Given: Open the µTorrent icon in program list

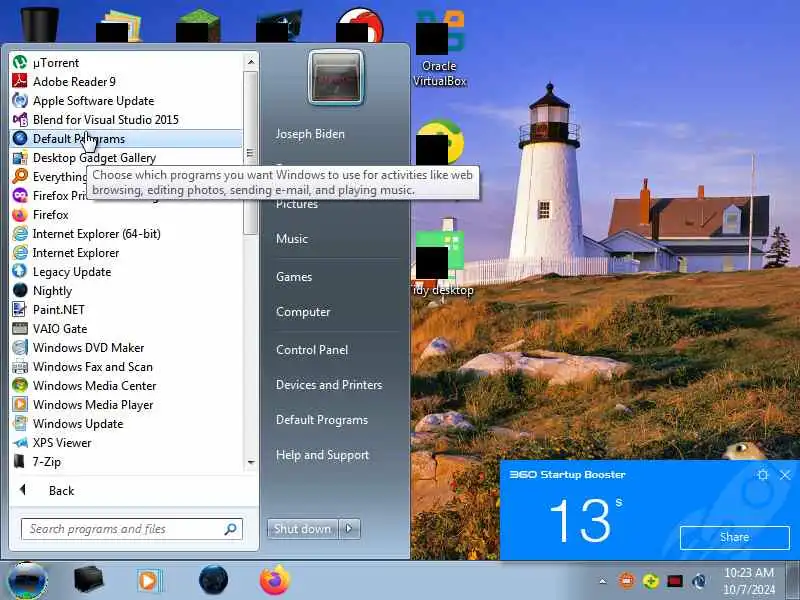Looking at the screenshot, I should (20, 62).
